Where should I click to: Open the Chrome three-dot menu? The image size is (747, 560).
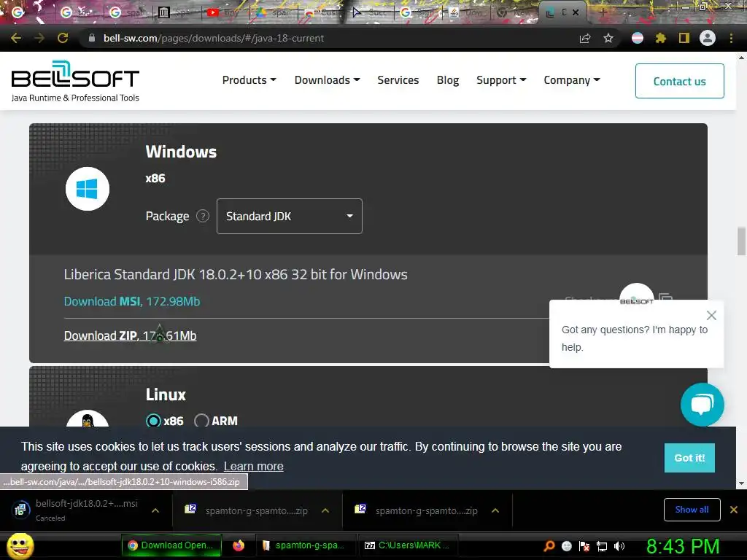731,38
